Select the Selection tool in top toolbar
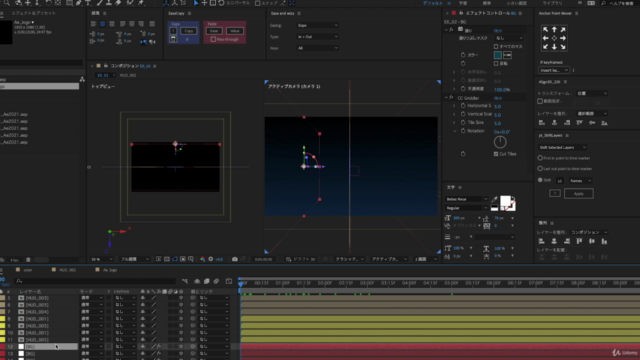 pos(196,3)
